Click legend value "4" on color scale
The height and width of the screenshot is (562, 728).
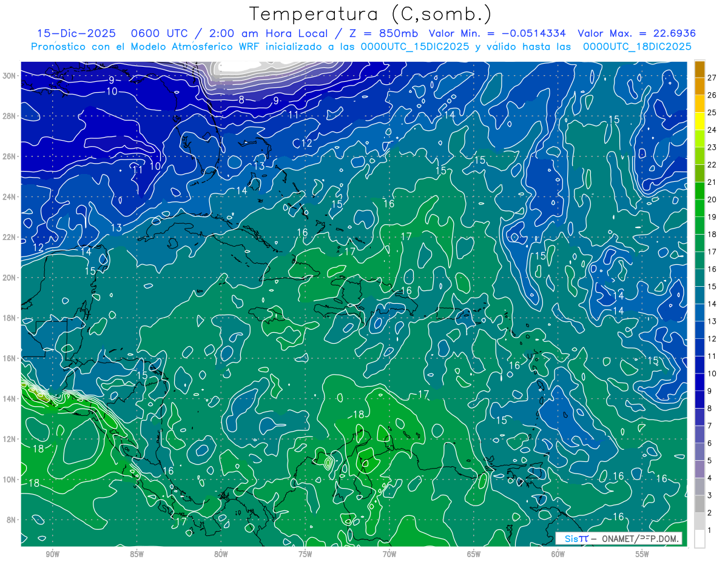point(710,478)
